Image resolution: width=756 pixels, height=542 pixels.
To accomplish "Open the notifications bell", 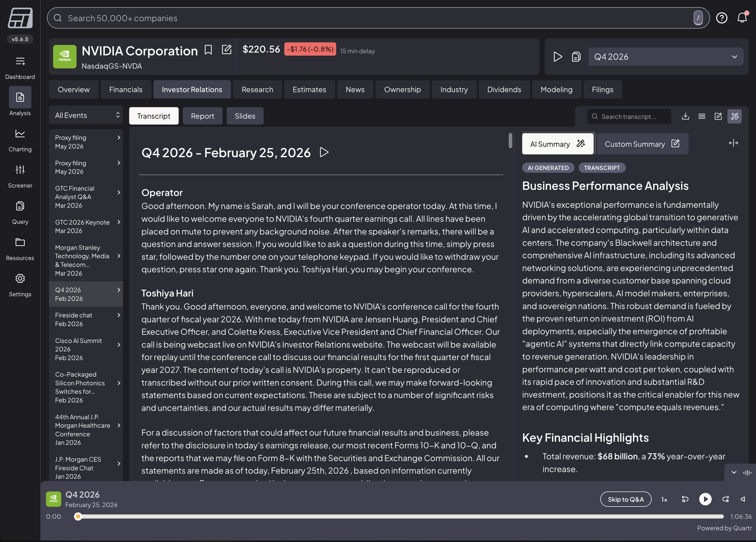I will (742, 18).
